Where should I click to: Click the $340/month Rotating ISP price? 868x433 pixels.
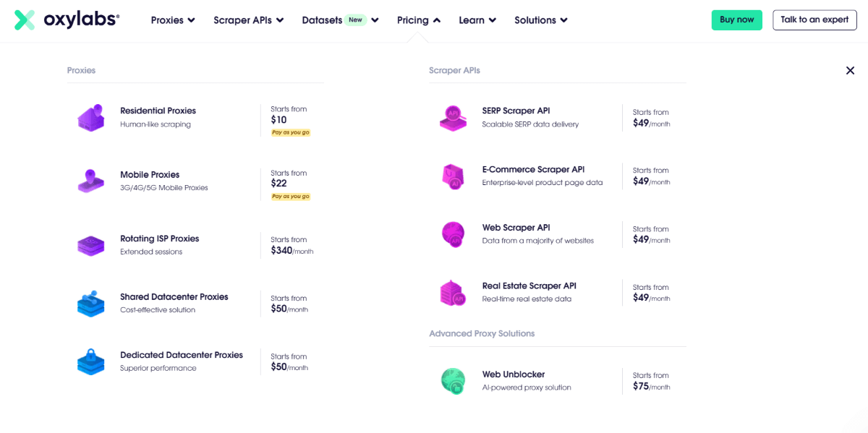[x=292, y=251]
